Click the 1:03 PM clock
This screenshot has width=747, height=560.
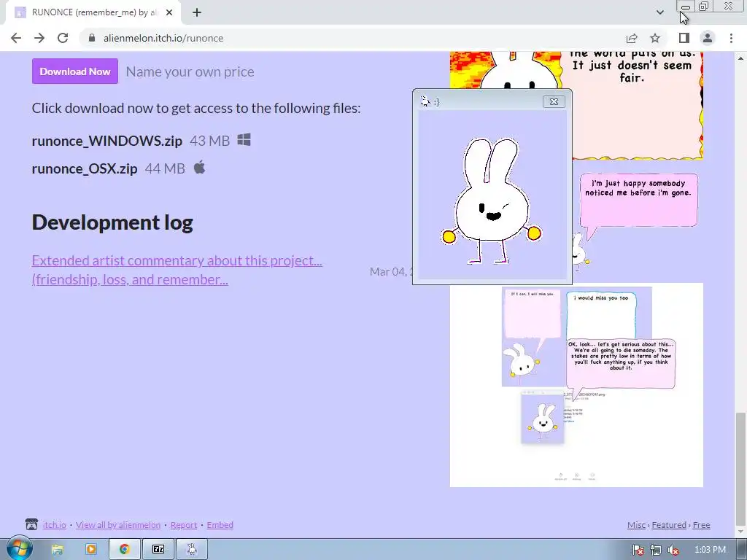pyautogui.click(x=710, y=550)
